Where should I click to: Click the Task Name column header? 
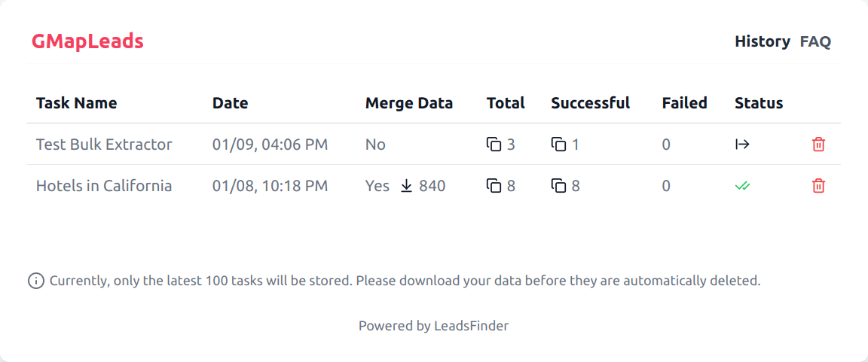coord(77,103)
